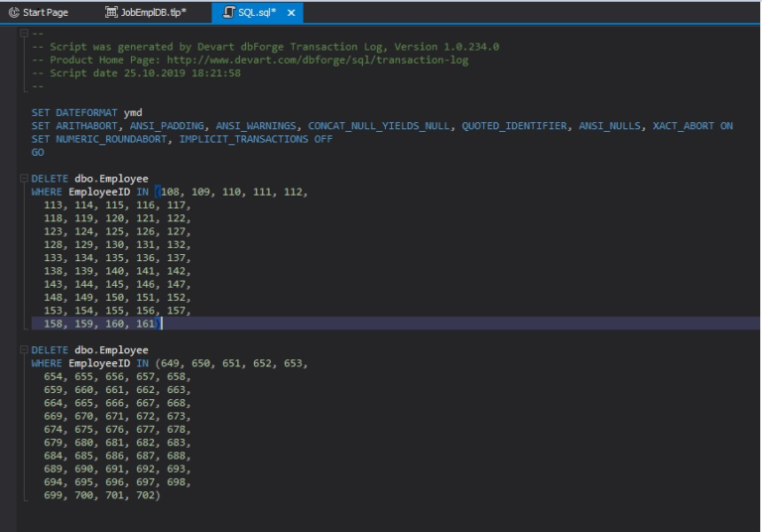762x532 pixels.
Task: Place cursor on the ymd value
Action: point(132,113)
